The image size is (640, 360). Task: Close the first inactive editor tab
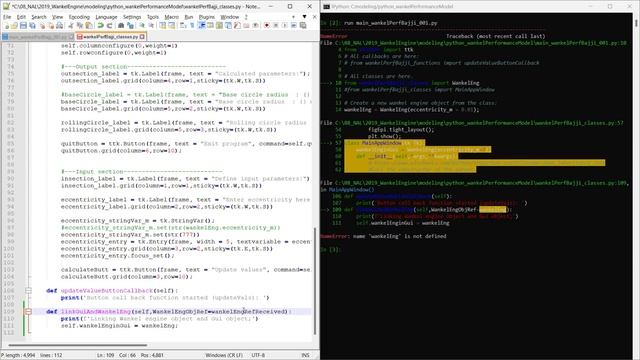[x=71, y=37]
